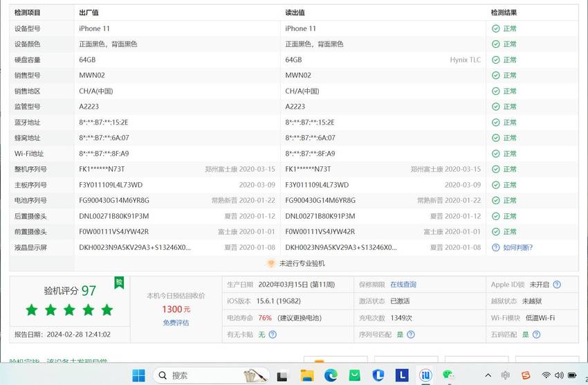
Task: Open WeChat from the taskbar
Action: pos(448,375)
